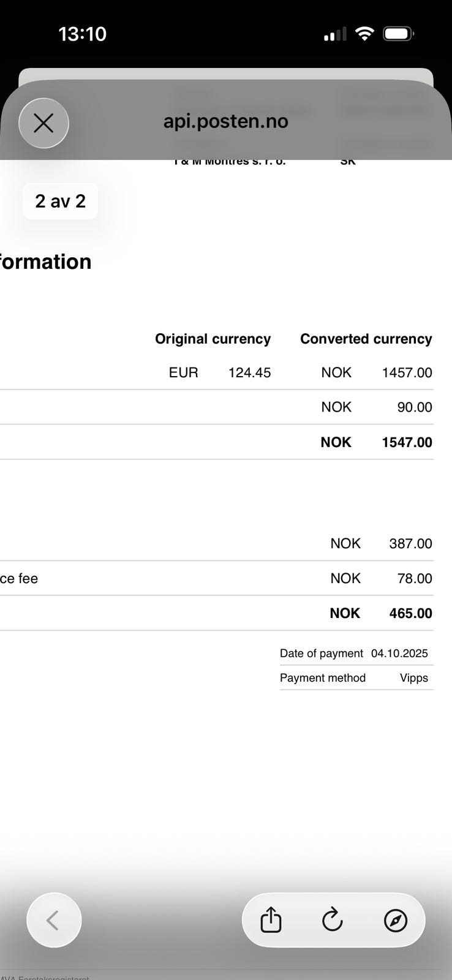Go back using the left chevron button
The width and height of the screenshot is (452, 980).
(x=54, y=920)
